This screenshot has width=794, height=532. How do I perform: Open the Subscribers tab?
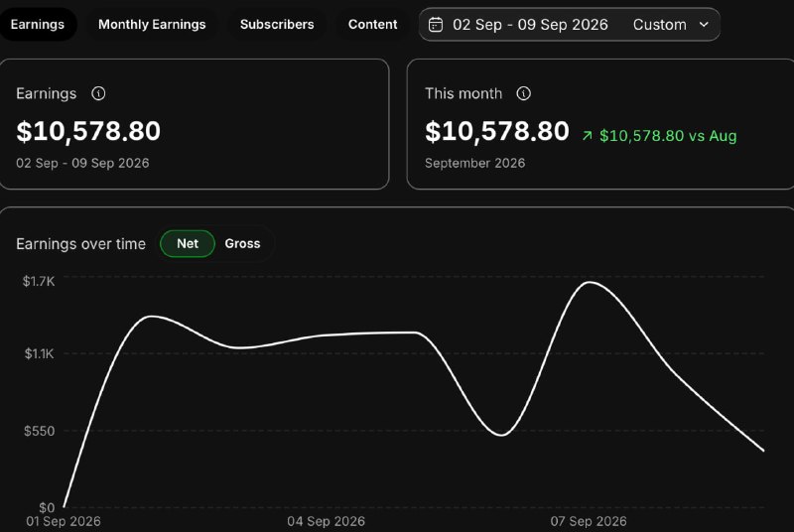point(277,24)
